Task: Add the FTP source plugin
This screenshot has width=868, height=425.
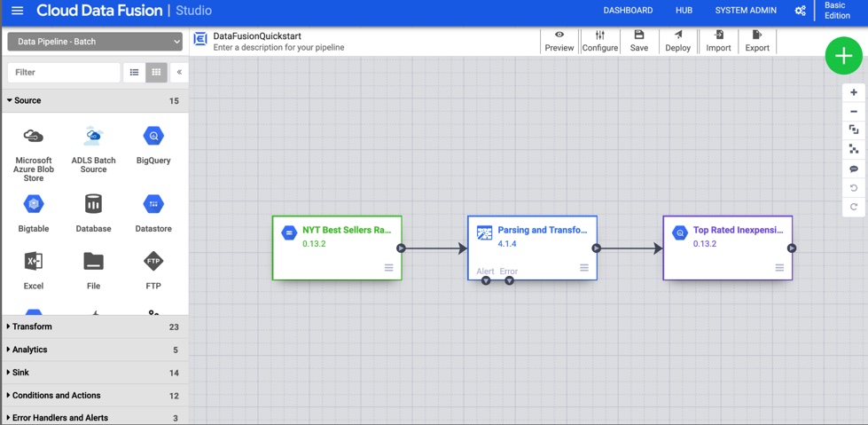Action: [153, 271]
